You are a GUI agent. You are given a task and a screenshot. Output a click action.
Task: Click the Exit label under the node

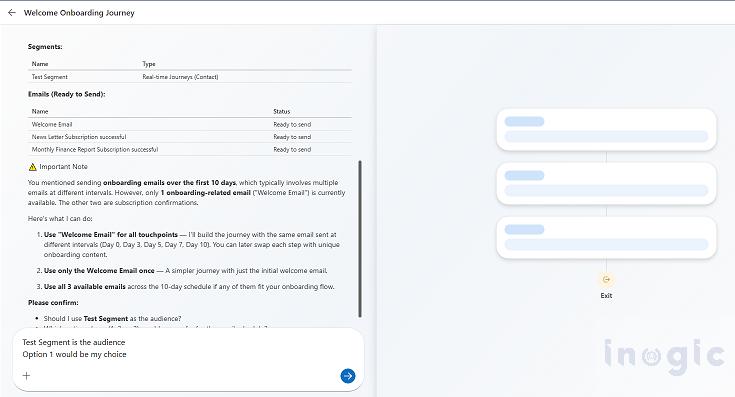[606, 296]
